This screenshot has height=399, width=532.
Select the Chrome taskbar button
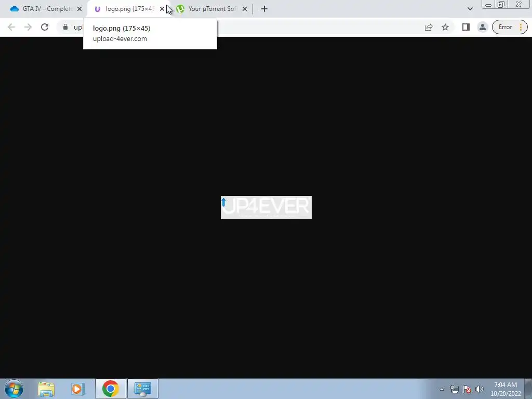point(111,389)
